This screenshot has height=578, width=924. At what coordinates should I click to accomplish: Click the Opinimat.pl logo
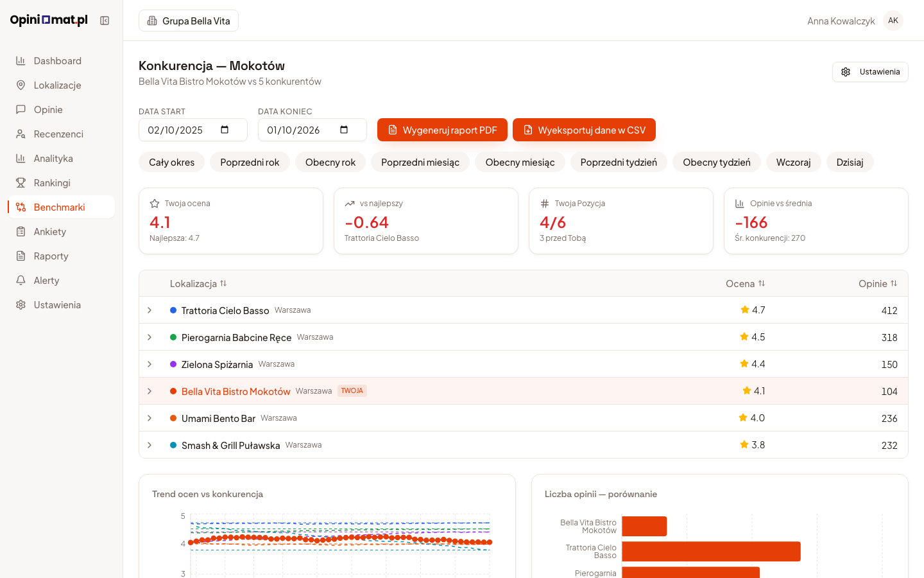[x=49, y=20]
